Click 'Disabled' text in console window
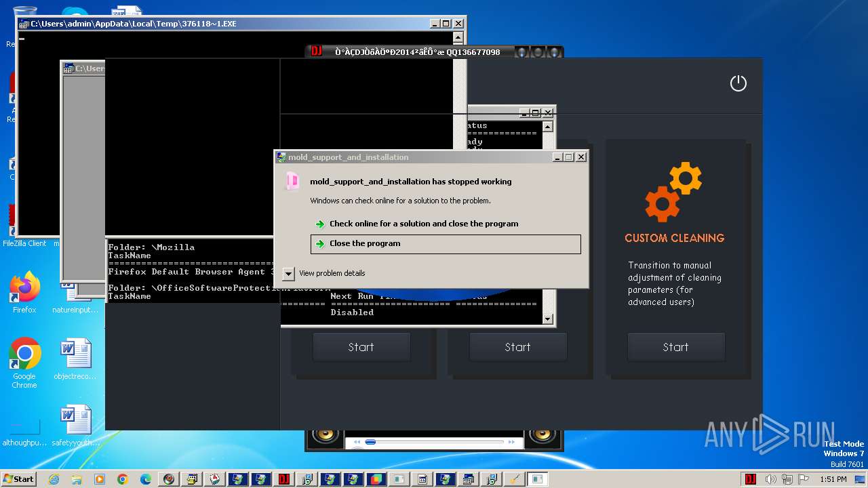The image size is (868, 488). (352, 312)
